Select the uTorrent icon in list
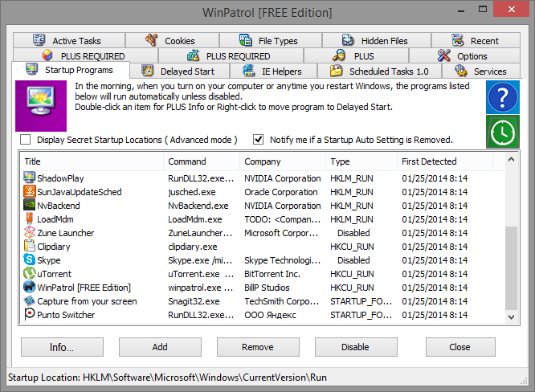 [x=30, y=273]
